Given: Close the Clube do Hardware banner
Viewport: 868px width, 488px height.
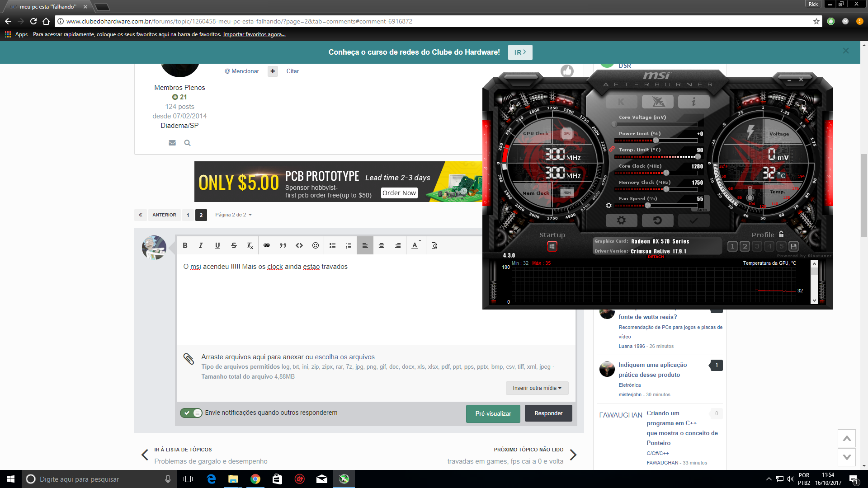Looking at the screenshot, I should coord(846,51).
